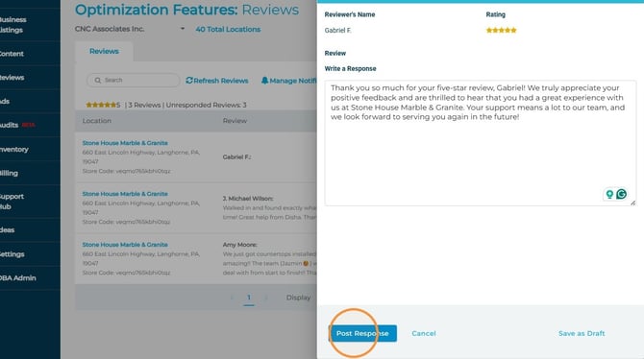Open the Reviews tab
The height and width of the screenshot is (359, 644).
point(104,51)
